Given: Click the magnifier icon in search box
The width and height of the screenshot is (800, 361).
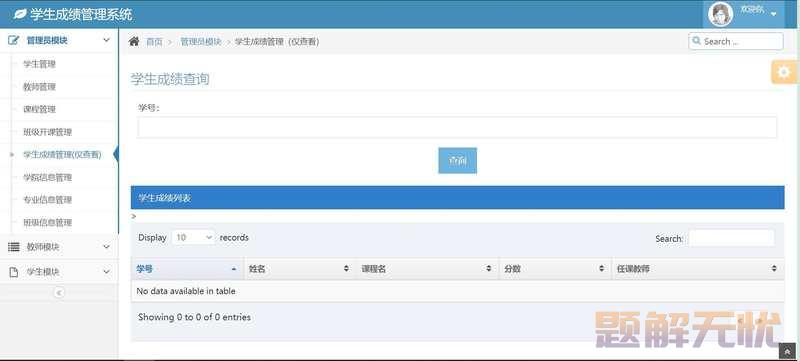Looking at the screenshot, I should coord(696,41).
